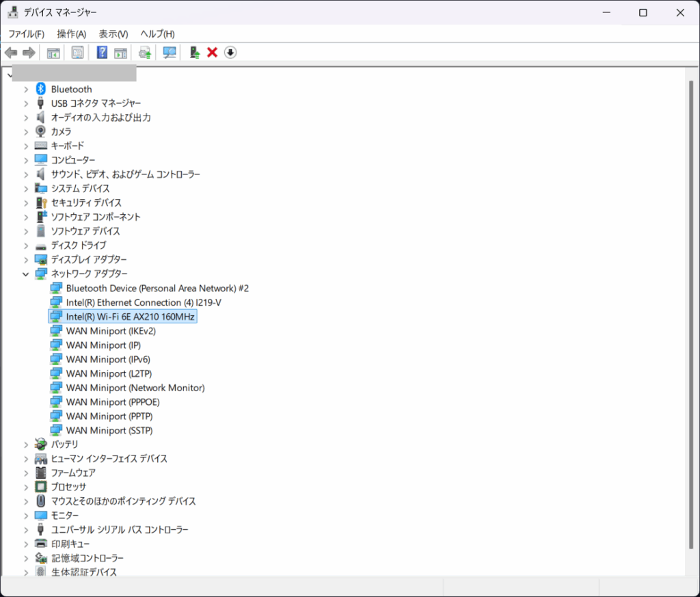Show or hide the console tree icon
This screenshot has height=597, width=700.
click(53, 53)
